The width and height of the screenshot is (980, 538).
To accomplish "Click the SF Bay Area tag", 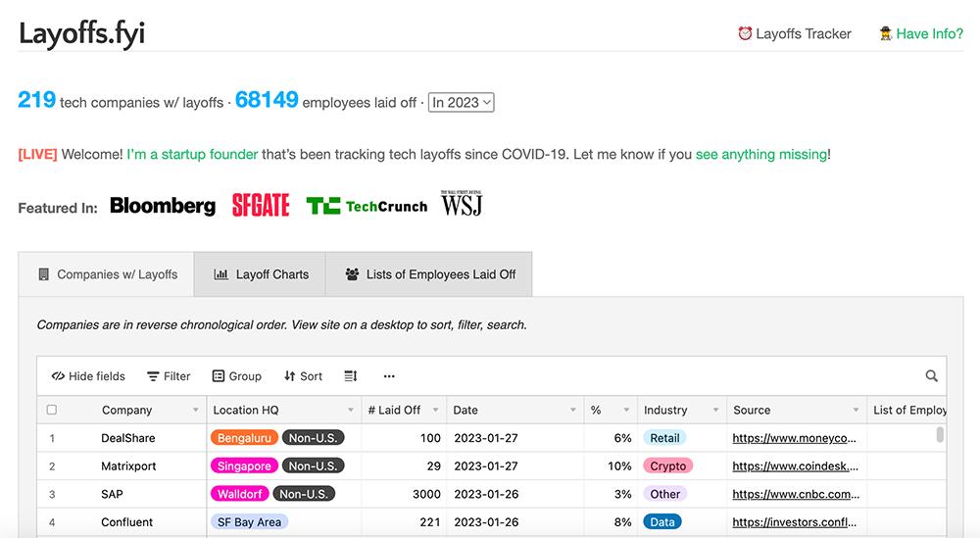I will click(249, 522).
